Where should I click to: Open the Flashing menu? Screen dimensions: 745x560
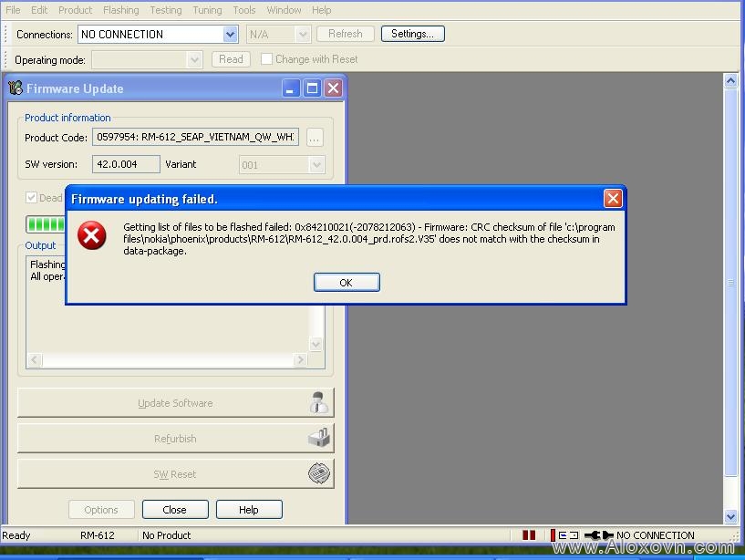pyautogui.click(x=120, y=10)
